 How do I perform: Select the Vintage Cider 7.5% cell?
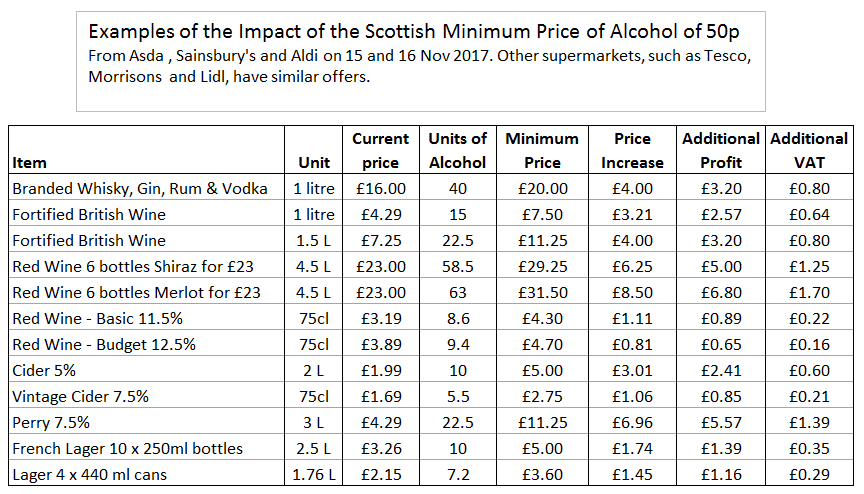[x=80, y=396]
